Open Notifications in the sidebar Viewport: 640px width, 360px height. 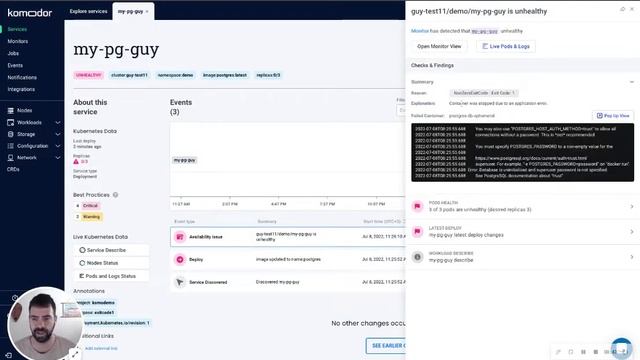[22, 77]
